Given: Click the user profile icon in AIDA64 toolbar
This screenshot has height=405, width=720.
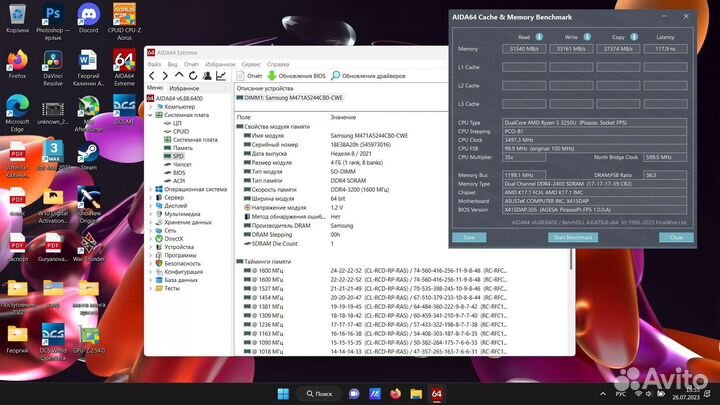Looking at the screenshot, I should click(x=207, y=76).
